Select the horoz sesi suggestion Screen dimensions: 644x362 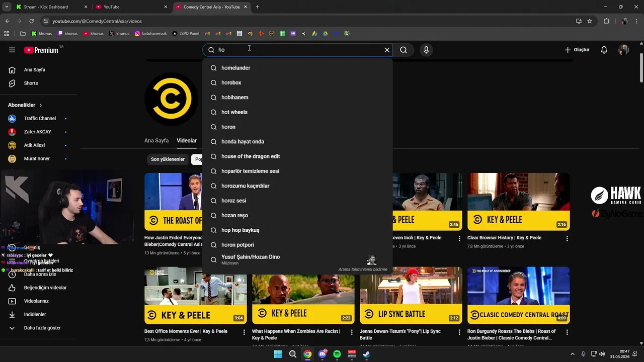pos(297,201)
